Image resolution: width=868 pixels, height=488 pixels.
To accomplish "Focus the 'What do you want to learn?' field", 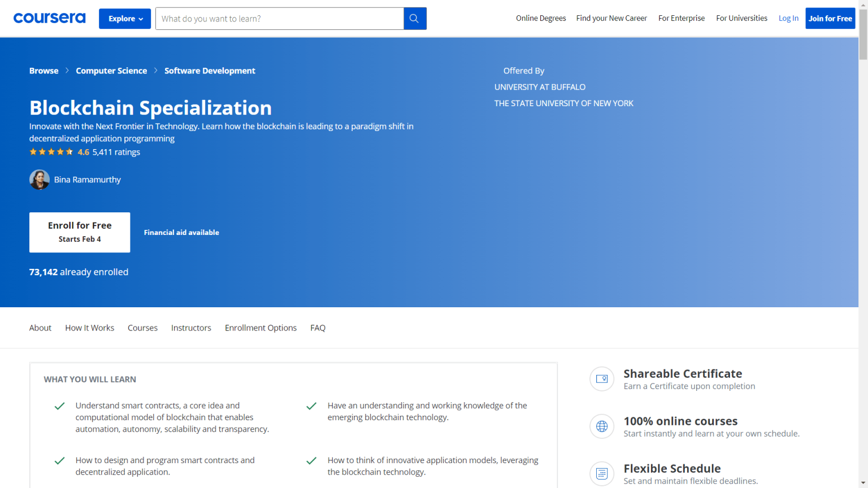I will coord(280,19).
